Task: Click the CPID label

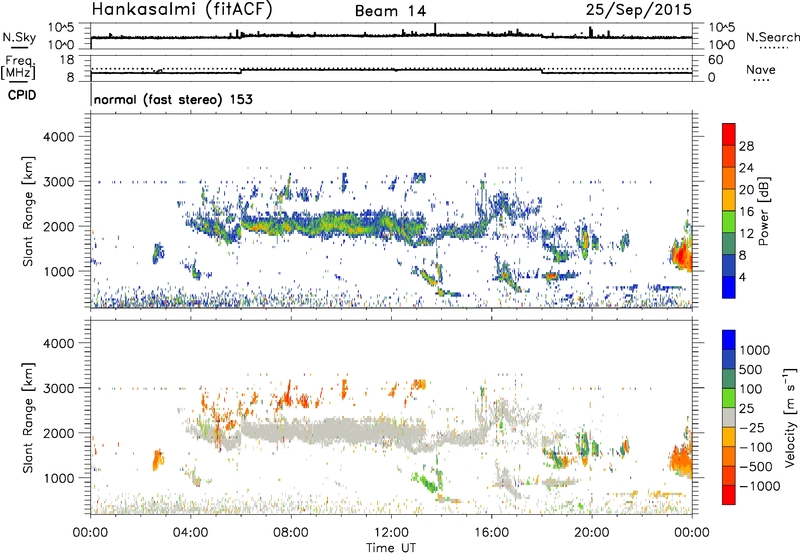Action: [x=22, y=95]
